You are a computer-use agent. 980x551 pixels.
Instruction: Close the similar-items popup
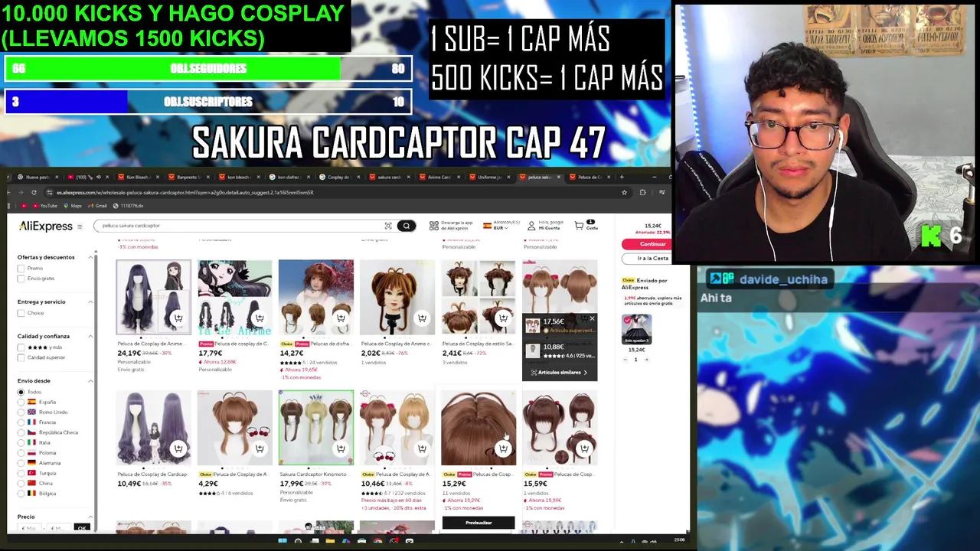[592, 318]
